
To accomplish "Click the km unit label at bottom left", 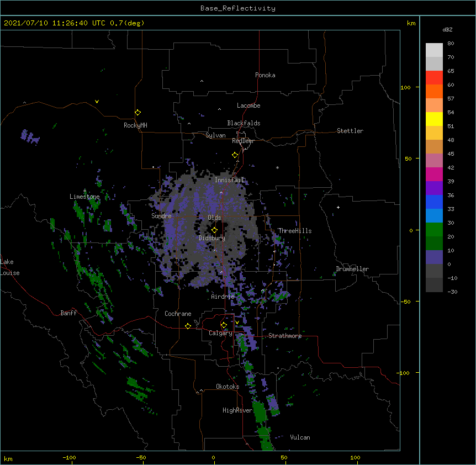I will pyautogui.click(x=8, y=458).
